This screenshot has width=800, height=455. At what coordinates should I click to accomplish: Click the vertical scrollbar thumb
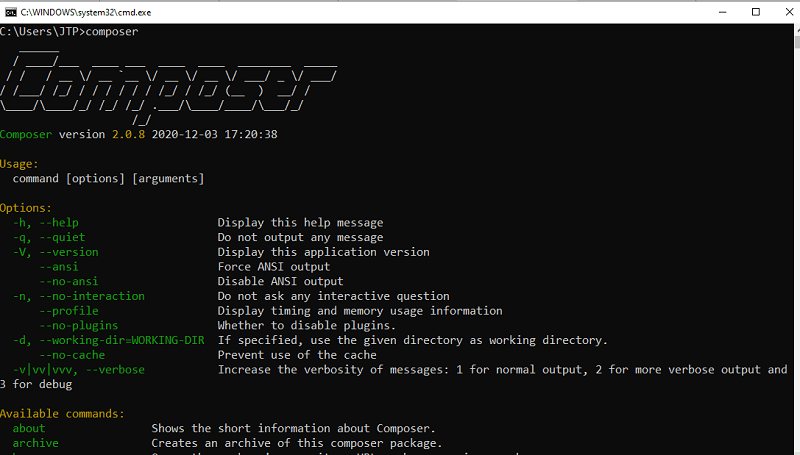pos(797,42)
